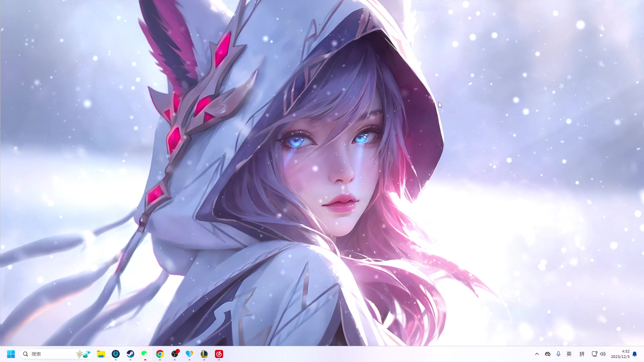Screen dimensions: 644x362
Task: Open Google Chrome from the taskbar
Action: (x=160, y=354)
